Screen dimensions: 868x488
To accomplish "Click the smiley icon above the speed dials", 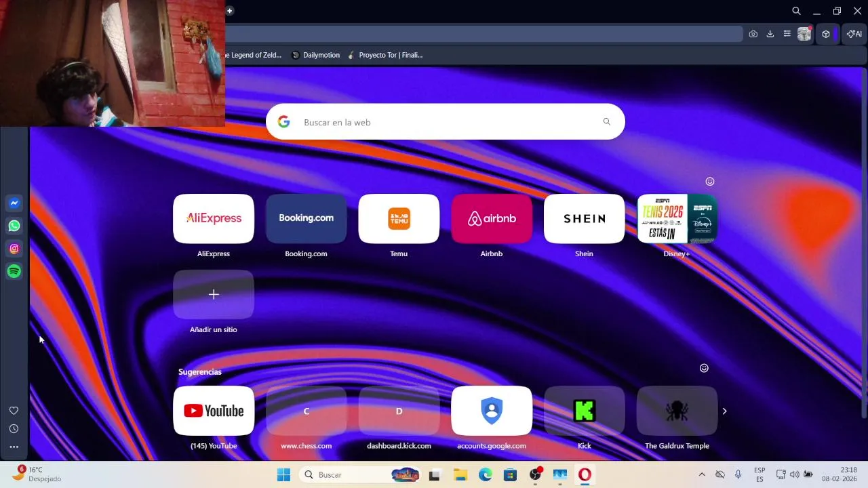I will click(x=710, y=182).
